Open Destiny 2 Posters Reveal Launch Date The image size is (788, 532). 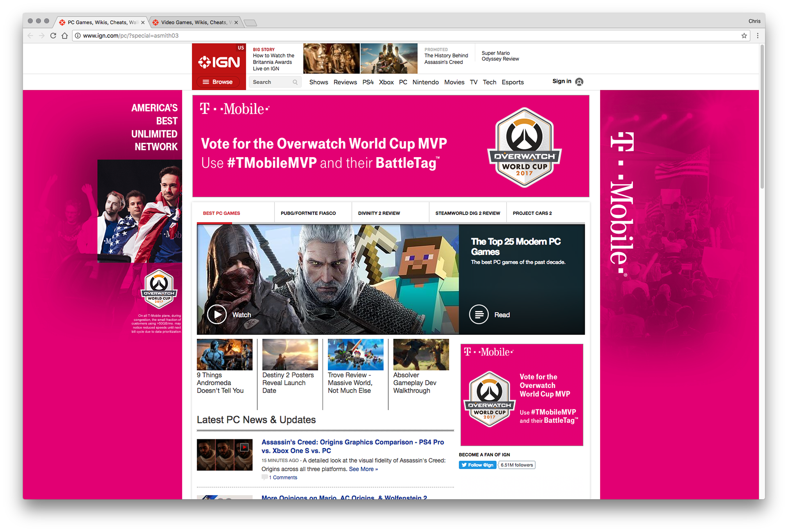point(288,383)
